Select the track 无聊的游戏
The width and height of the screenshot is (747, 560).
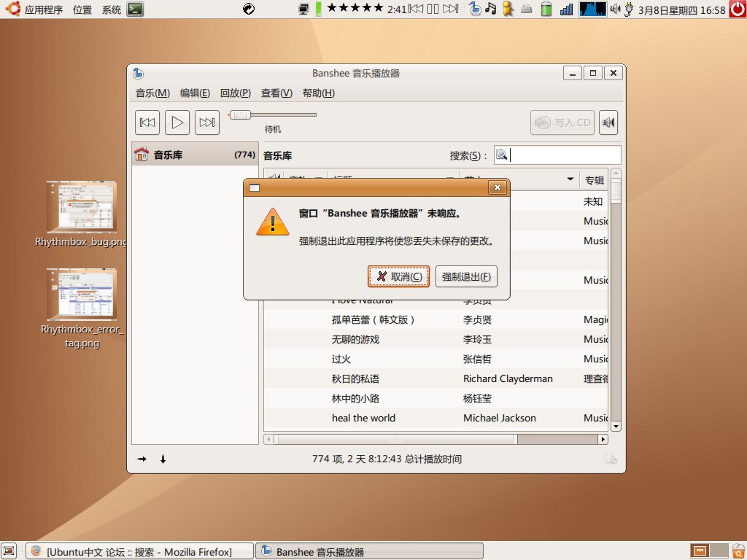(355, 340)
